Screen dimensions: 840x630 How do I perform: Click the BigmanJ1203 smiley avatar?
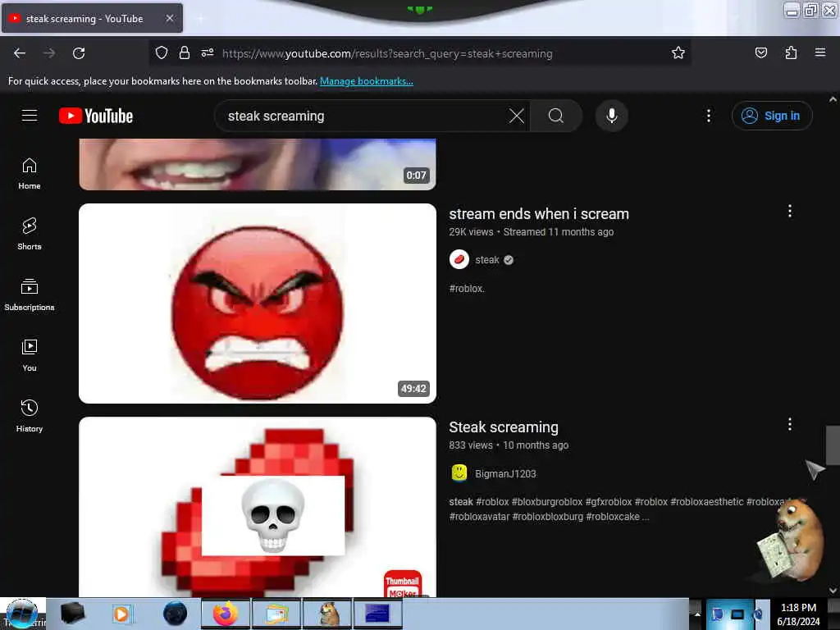coord(459,473)
